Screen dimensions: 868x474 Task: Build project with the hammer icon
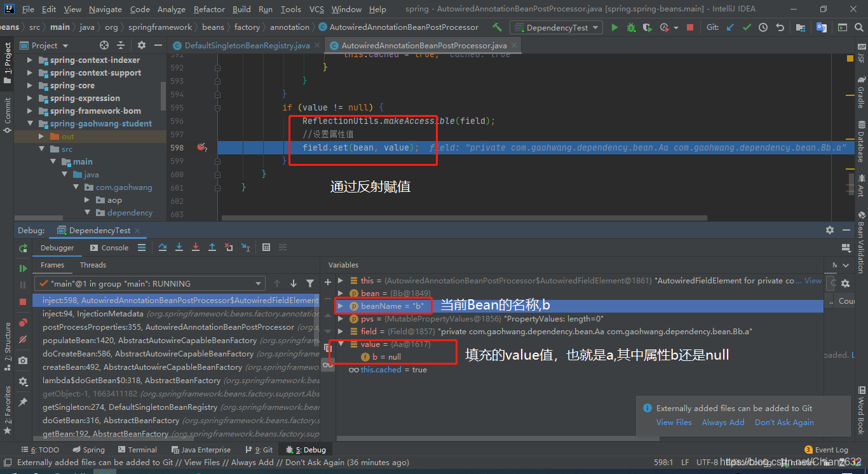497,27
